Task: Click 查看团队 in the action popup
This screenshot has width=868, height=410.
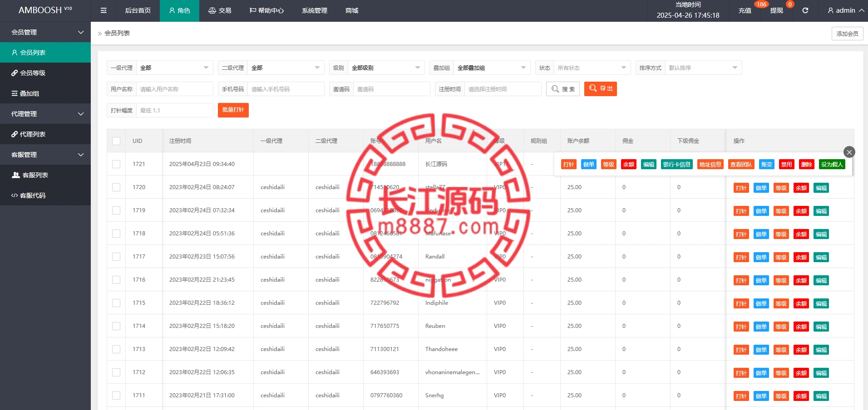Action: [x=741, y=164]
